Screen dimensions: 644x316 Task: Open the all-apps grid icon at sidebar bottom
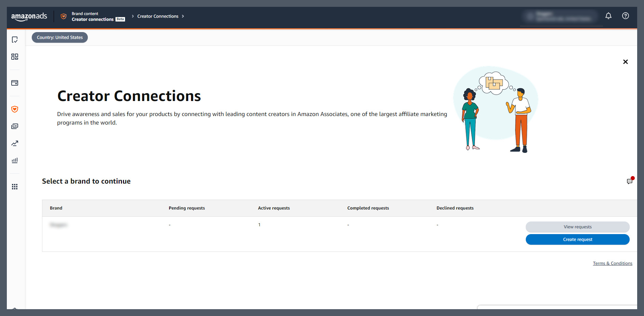tap(15, 186)
